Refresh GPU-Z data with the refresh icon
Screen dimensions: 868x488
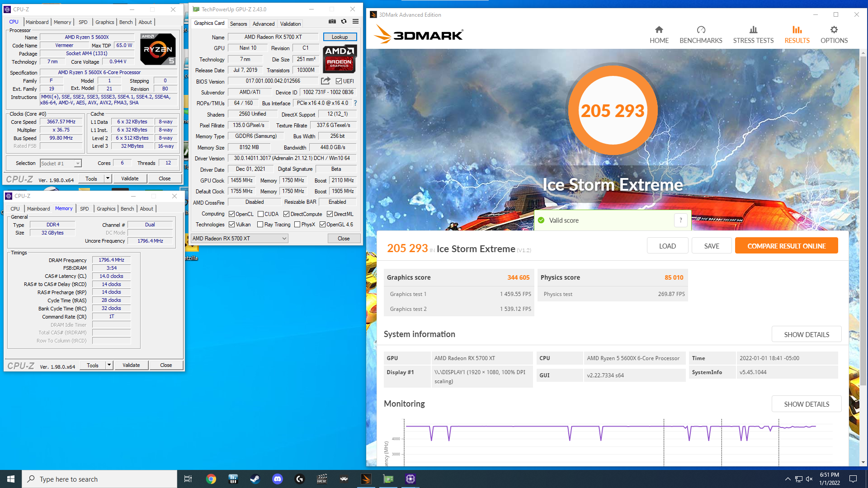(x=344, y=22)
